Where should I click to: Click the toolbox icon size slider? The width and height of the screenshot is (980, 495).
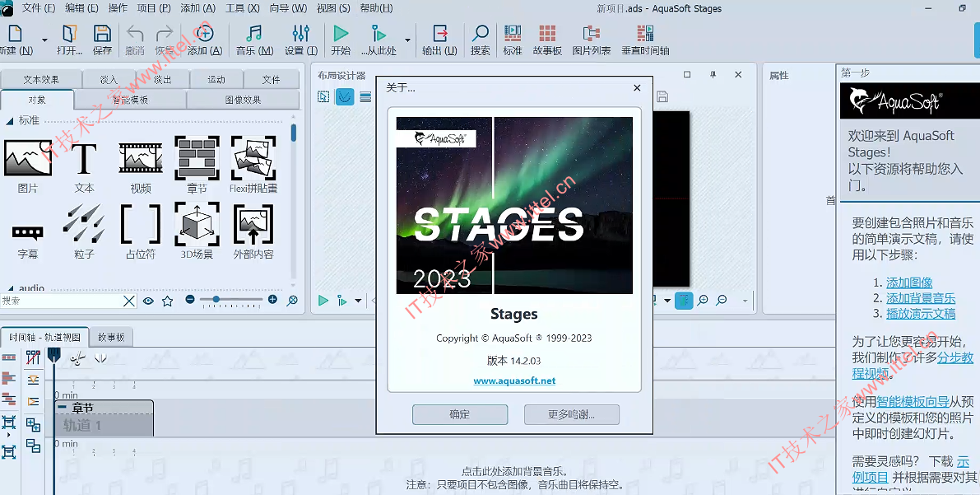[231, 300]
